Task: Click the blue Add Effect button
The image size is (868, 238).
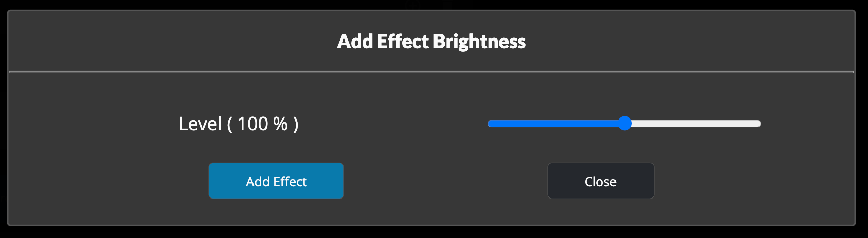Action: point(276,181)
